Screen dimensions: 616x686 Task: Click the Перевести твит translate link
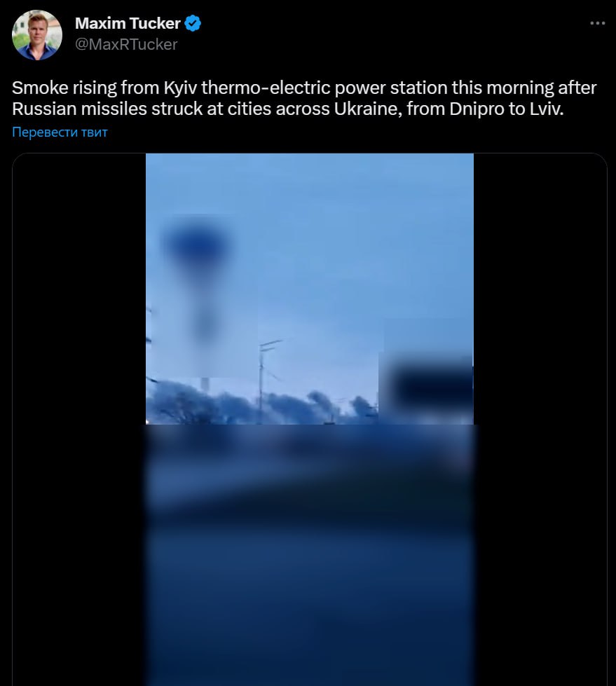(60, 132)
